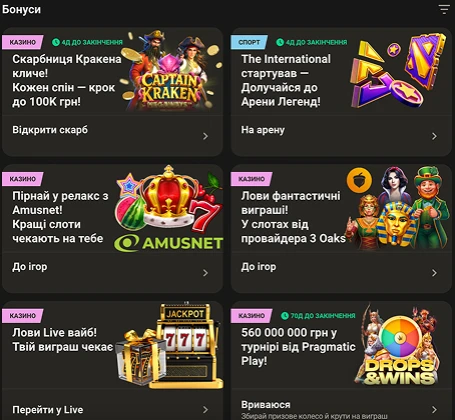Viewport: 455px width, 420px height.
Task: Click the chevron on the Amusnet card
Action: click(x=205, y=273)
